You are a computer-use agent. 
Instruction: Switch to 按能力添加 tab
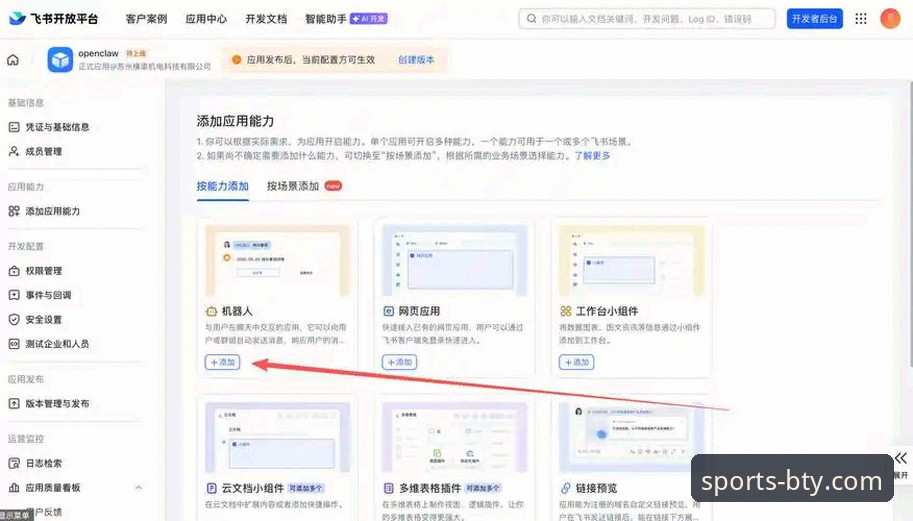pyautogui.click(x=222, y=186)
